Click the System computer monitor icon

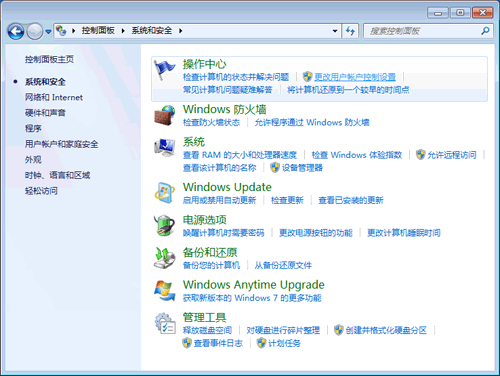pos(164,148)
